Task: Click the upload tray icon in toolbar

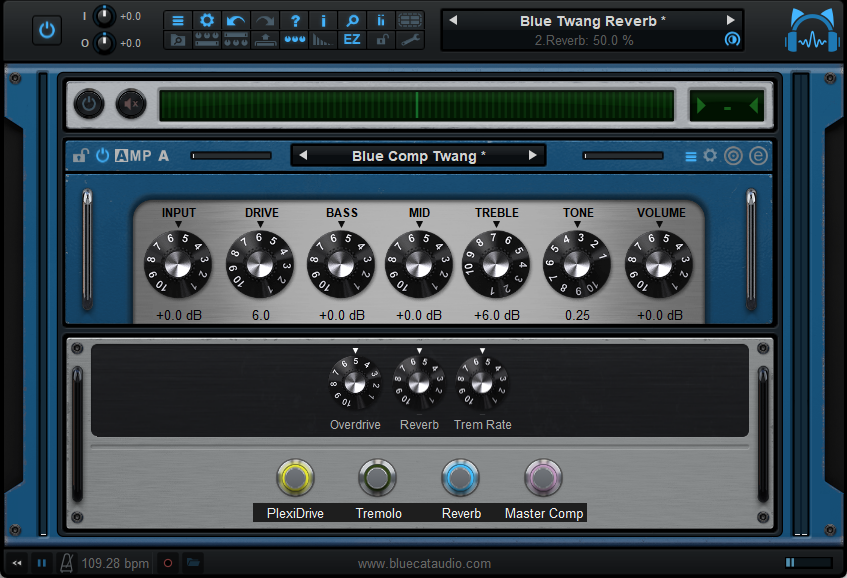Action: 265,40
